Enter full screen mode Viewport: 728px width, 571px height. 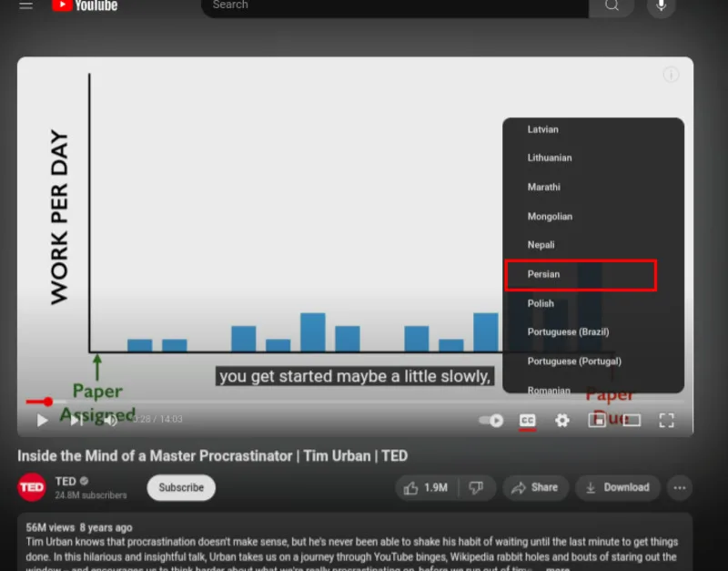pyautogui.click(x=666, y=421)
